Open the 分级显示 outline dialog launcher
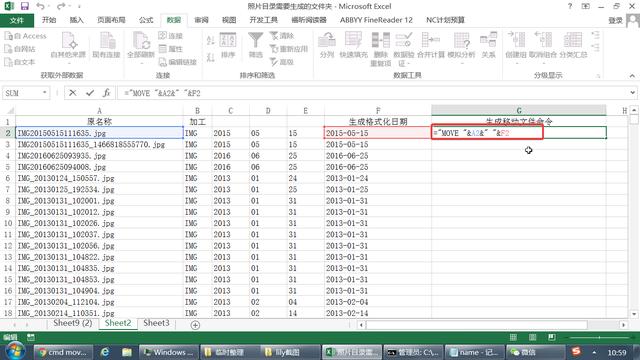 [598, 76]
